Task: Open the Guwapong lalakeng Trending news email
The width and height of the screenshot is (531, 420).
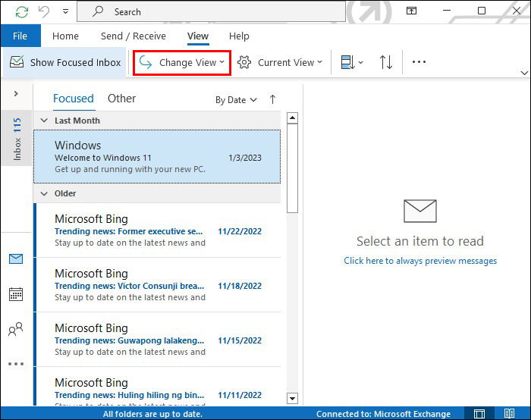Action: [x=157, y=340]
